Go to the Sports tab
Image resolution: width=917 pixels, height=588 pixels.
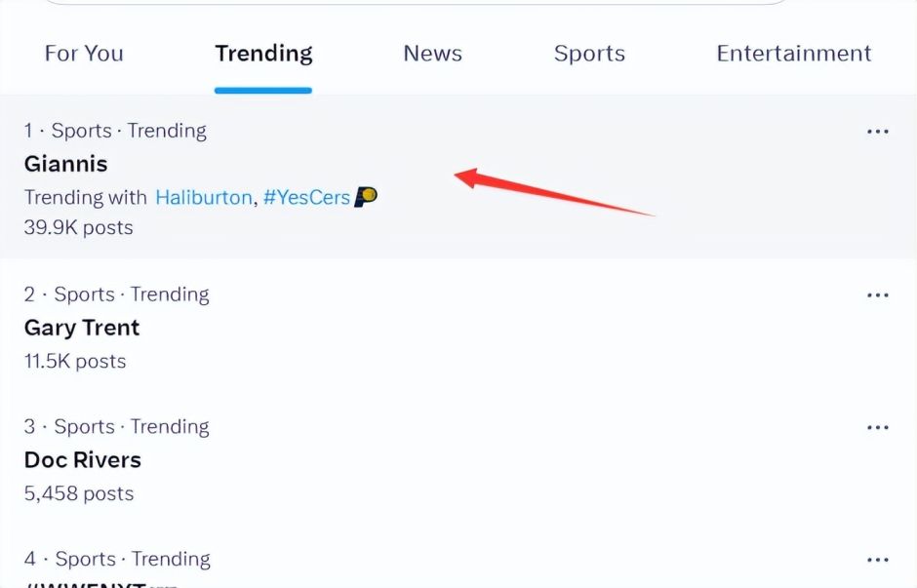click(x=589, y=54)
